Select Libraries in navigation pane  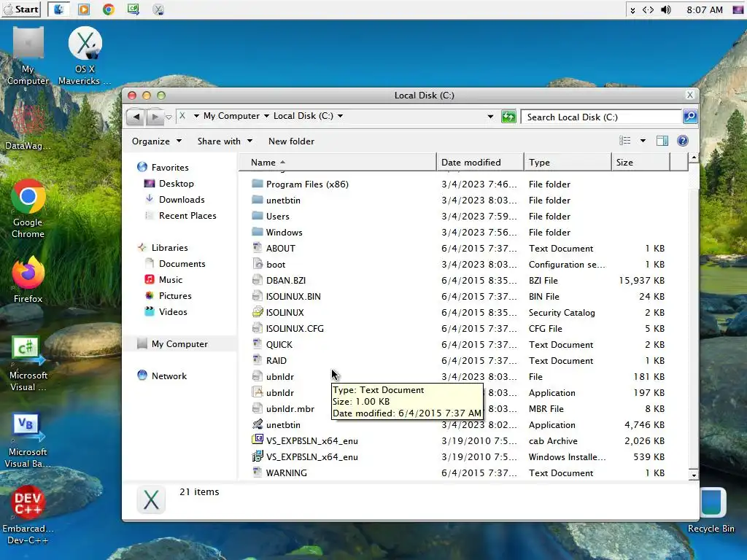pos(169,248)
